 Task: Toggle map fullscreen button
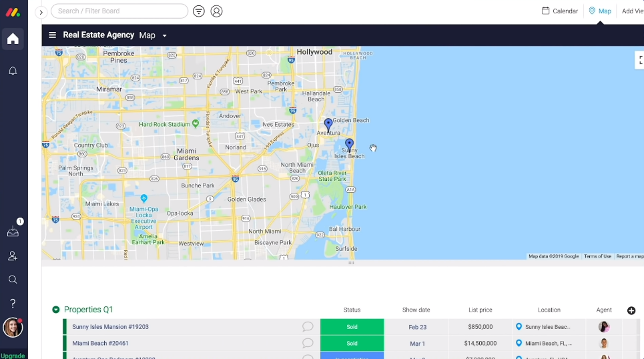tap(640, 60)
